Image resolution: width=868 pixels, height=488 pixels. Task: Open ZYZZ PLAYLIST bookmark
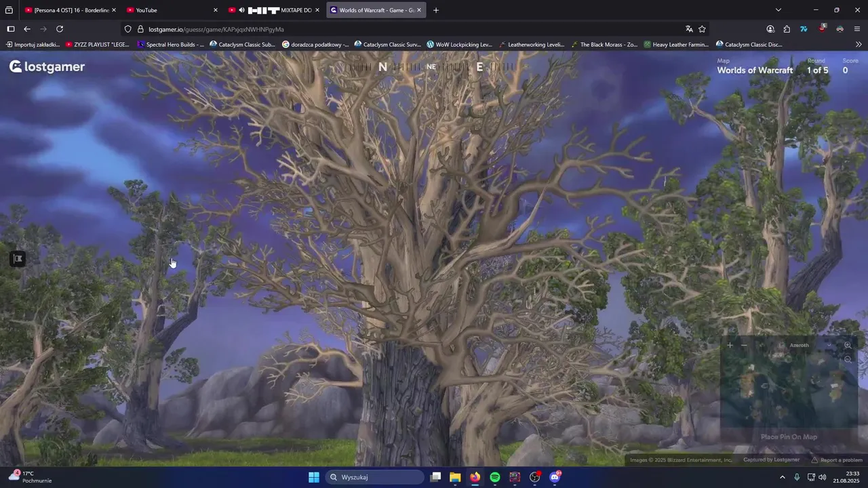coord(98,45)
